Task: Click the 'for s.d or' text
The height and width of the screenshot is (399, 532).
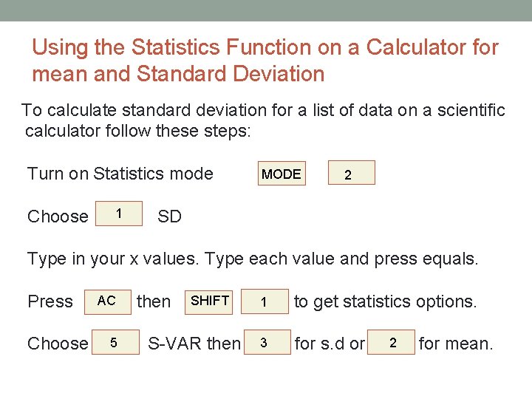Action: (x=330, y=344)
